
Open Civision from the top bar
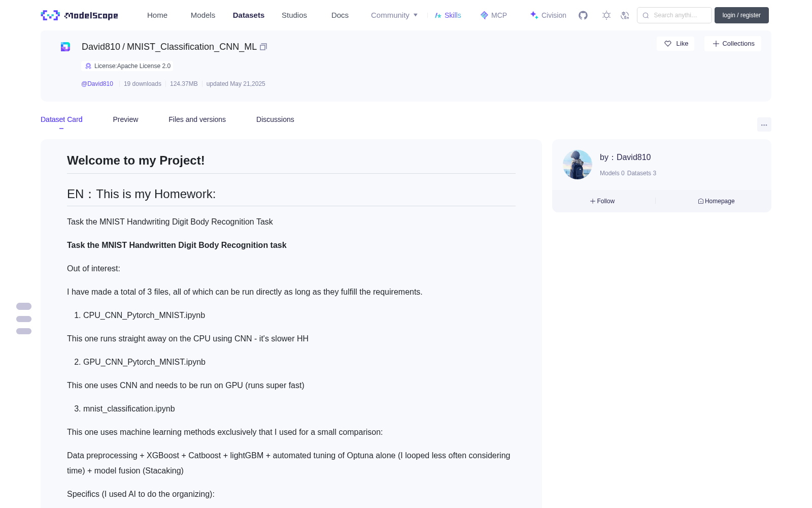coord(548,15)
